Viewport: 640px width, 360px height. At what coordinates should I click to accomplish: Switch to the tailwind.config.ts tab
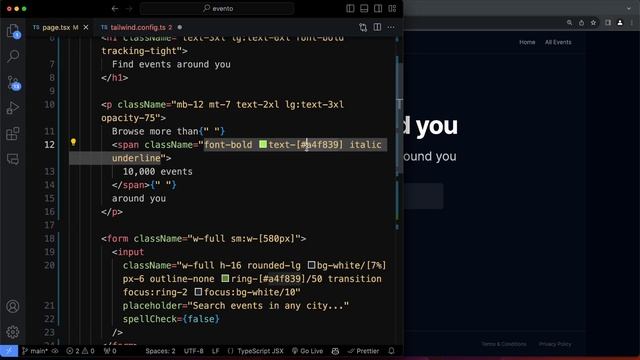(138, 27)
